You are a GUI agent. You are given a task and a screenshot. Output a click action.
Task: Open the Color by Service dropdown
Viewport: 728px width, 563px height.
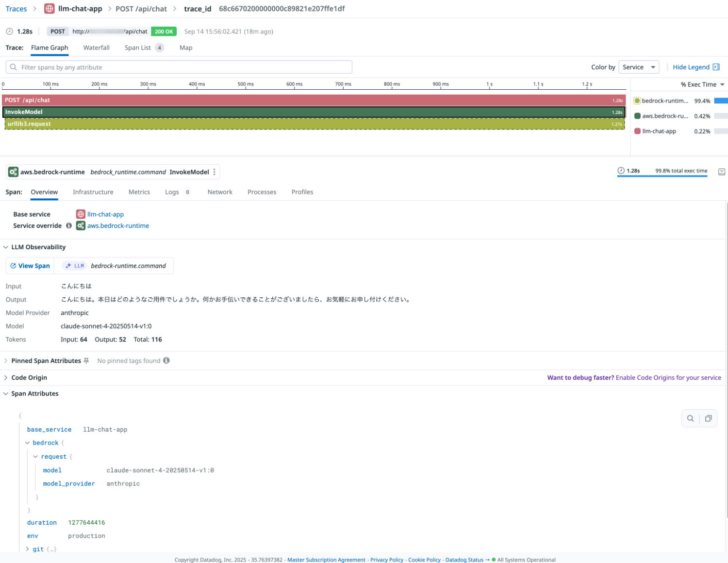point(639,67)
